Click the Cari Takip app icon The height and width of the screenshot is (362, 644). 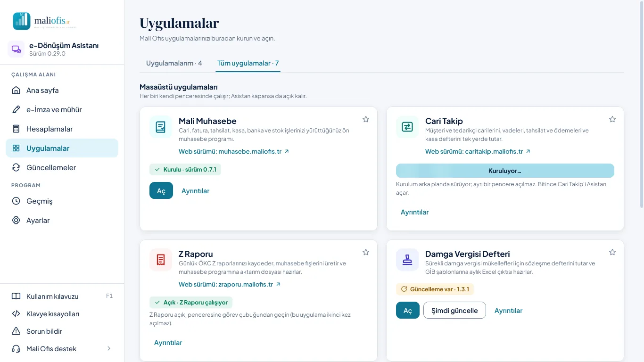point(407,127)
